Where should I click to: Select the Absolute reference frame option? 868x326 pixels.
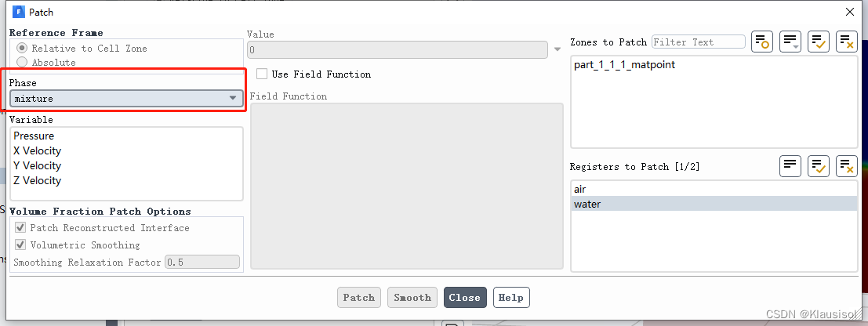click(22, 63)
